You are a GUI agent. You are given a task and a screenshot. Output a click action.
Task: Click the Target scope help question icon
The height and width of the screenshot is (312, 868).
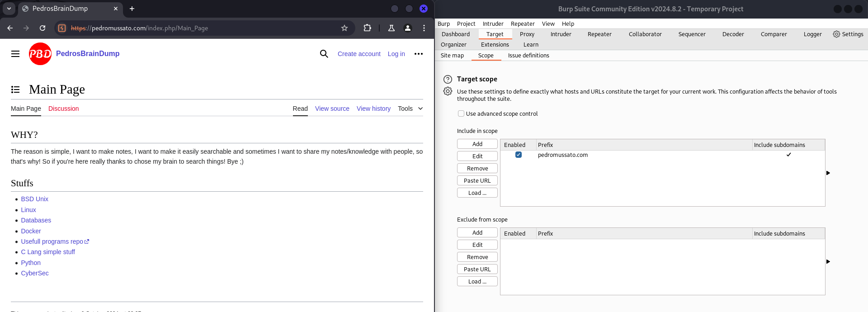pos(448,79)
